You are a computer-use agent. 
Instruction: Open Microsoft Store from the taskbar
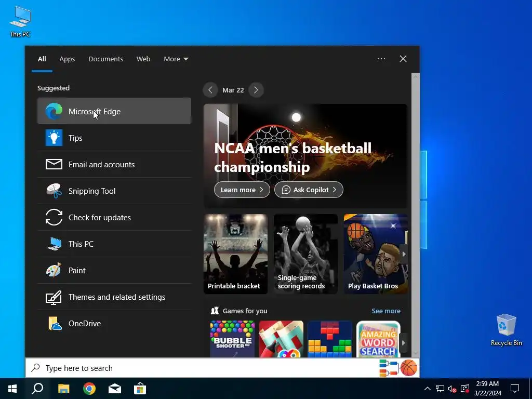(140, 389)
